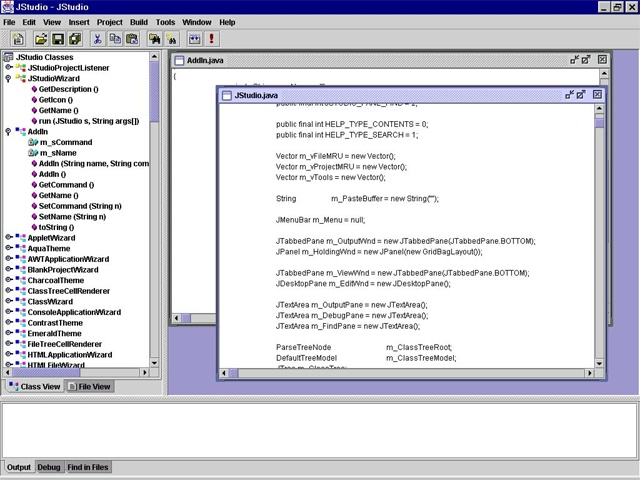Expand the BlankProjectWizard tree node
The image size is (640, 480).
point(9,269)
